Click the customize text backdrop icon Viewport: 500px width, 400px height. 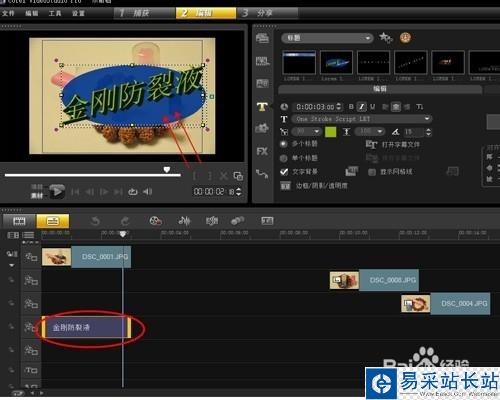pos(351,171)
